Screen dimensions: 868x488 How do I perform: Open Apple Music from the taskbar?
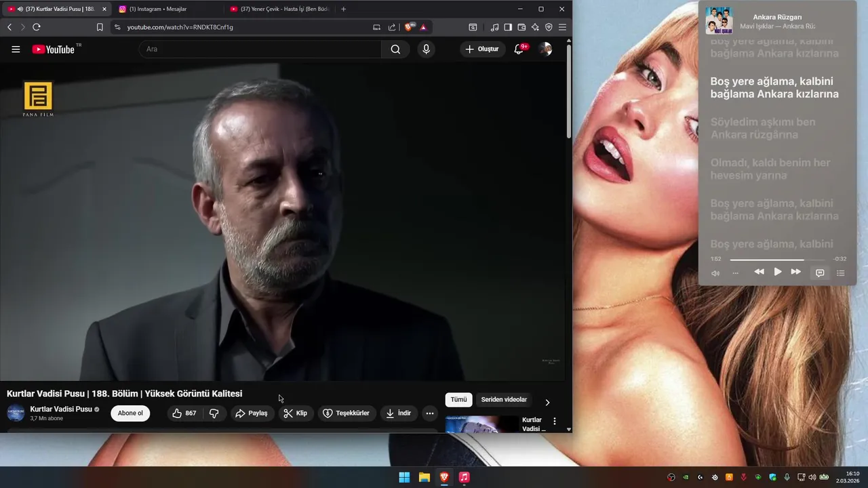click(x=464, y=477)
